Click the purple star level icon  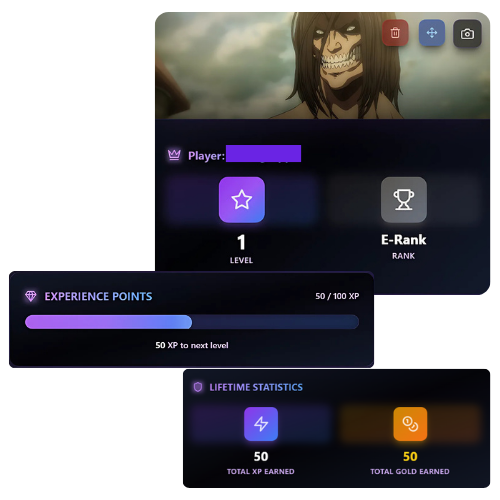(242, 200)
